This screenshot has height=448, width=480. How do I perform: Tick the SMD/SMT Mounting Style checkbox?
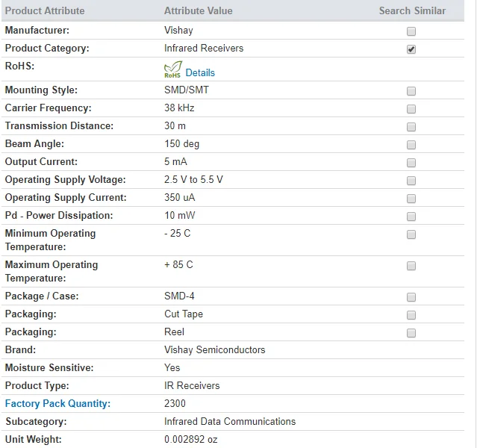click(x=411, y=91)
